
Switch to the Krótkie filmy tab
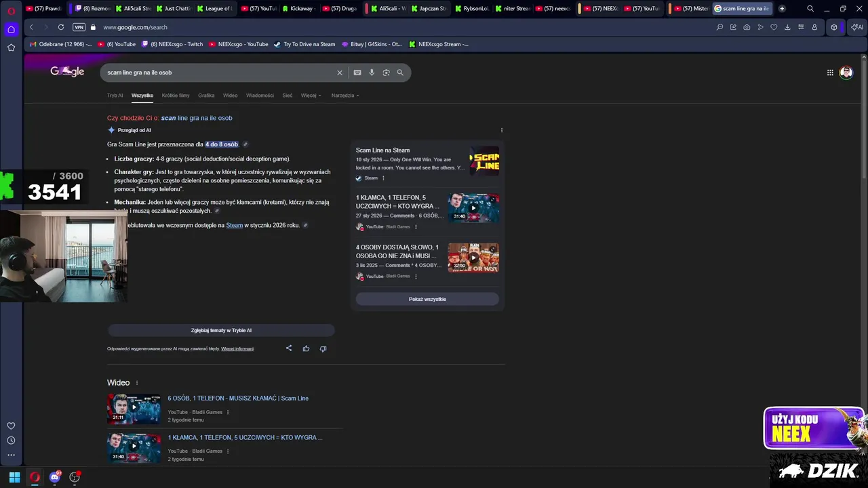coord(176,96)
